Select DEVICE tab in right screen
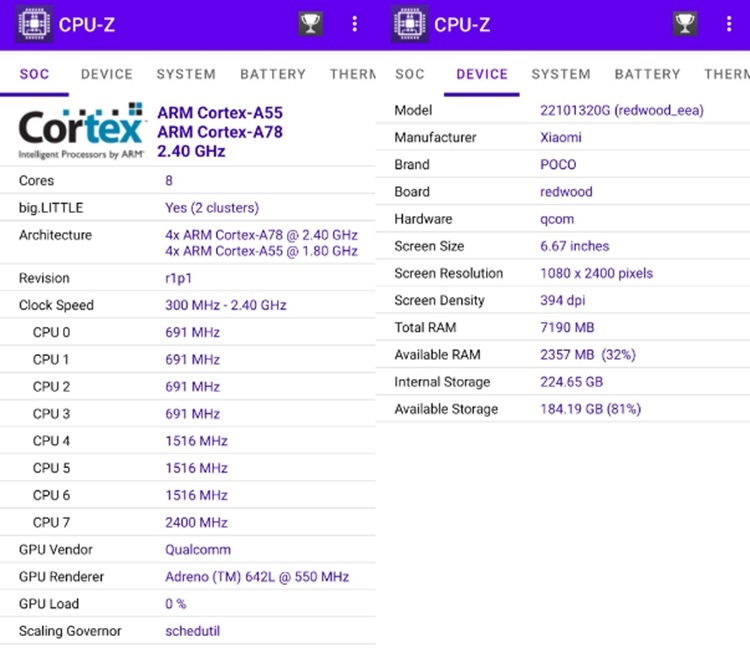The width and height of the screenshot is (750, 652). click(482, 74)
